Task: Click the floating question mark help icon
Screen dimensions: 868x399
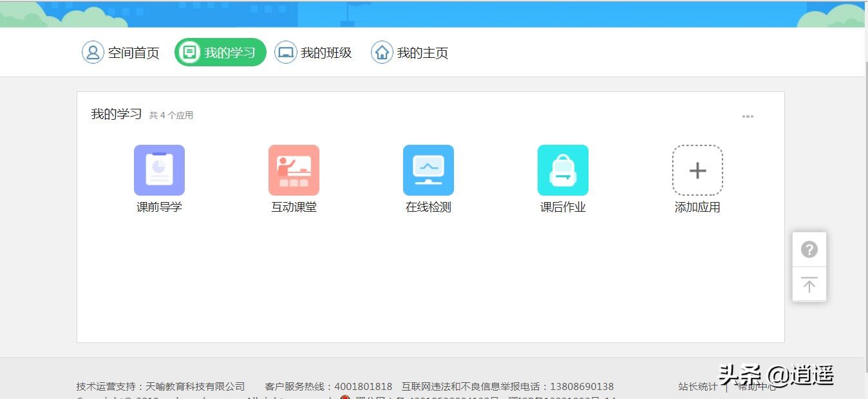Action: pos(809,249)
